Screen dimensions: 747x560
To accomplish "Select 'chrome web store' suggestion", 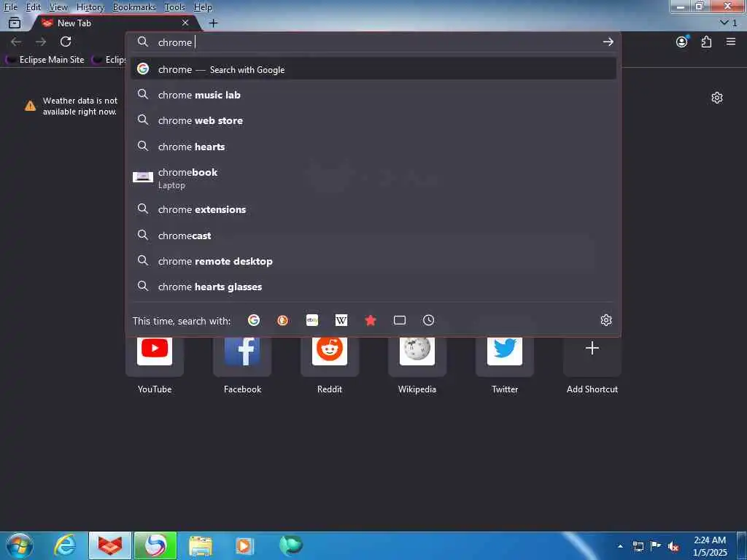I will tap(373, 120).
